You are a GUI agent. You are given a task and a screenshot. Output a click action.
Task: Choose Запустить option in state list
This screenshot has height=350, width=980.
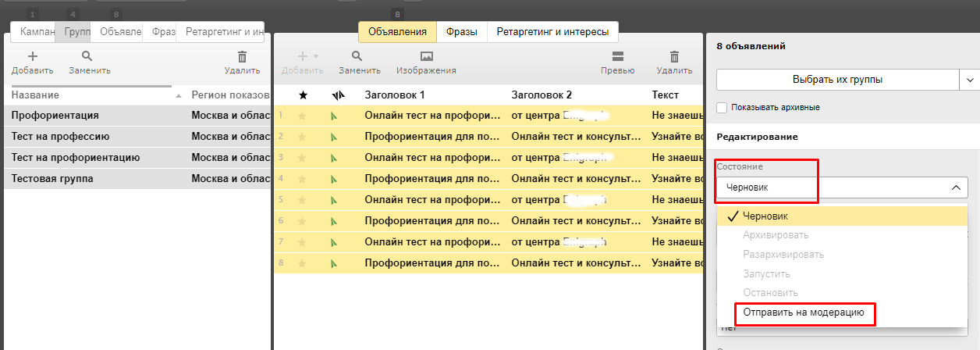point(766,274)
